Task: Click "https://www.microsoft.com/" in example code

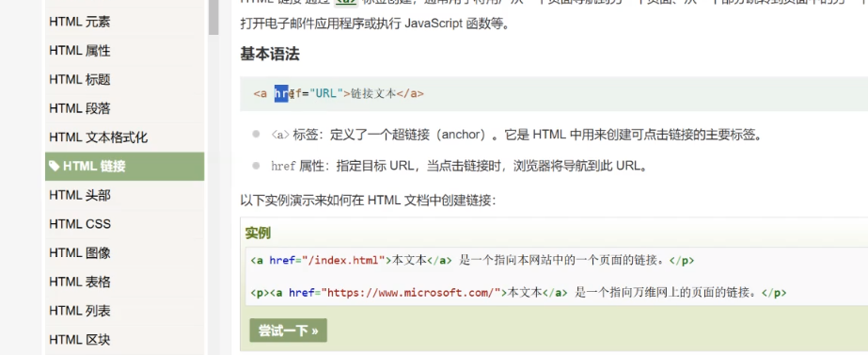Action: [x=411, y=293]
